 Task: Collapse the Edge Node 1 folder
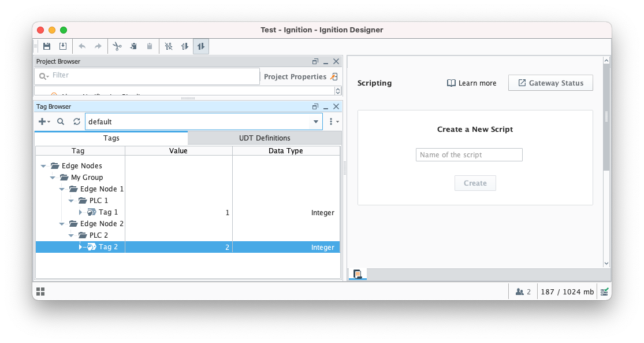click(x=62, y=189)
